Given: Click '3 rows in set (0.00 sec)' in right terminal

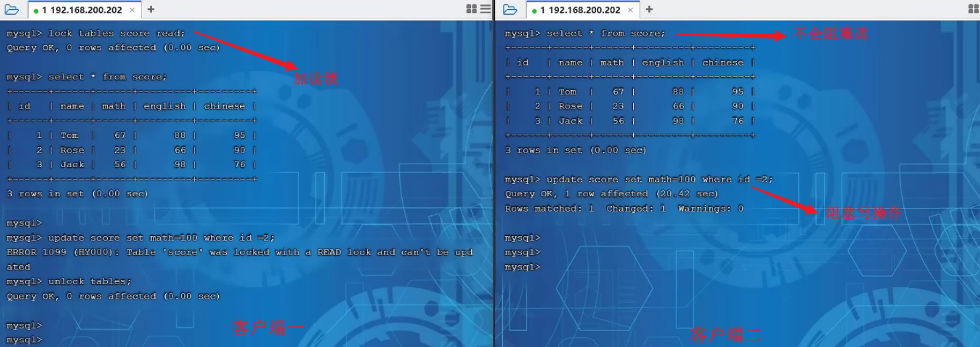Looking at the screenshot, I should pos(576,150).
